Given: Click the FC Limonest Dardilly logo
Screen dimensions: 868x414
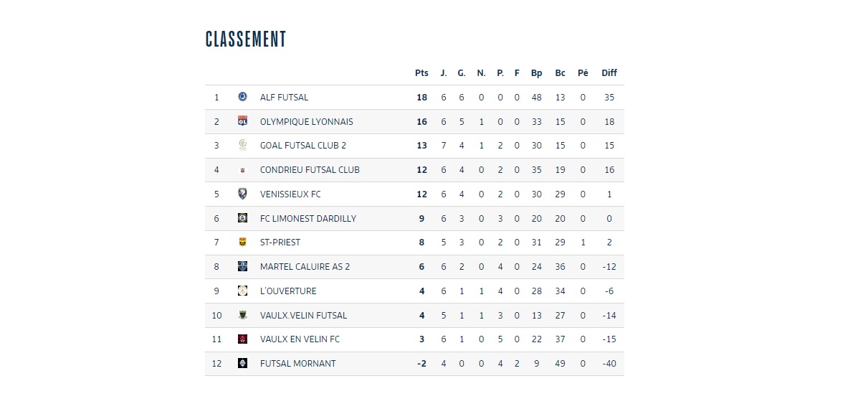Looking at the screenshot, I should 242,218.
